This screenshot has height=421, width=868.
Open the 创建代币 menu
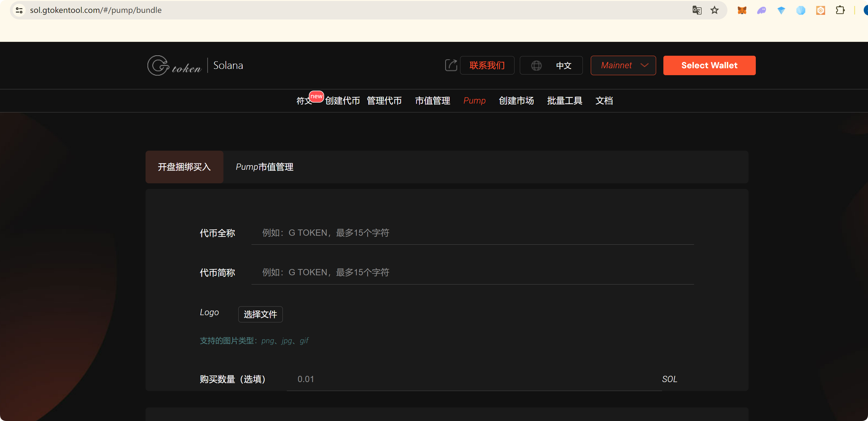pyautogui.click(x=342, y=101)
